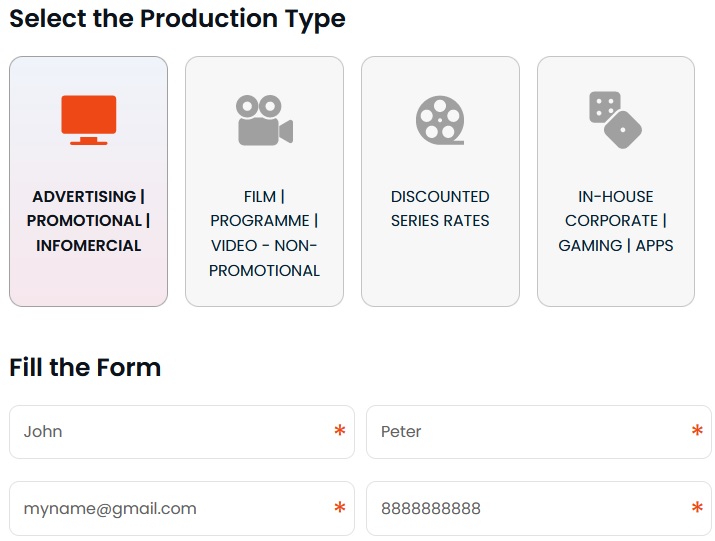Select the Advertising | Promotional | Infomercial label
The image size is (715, 541).
(x=88, y=221)
